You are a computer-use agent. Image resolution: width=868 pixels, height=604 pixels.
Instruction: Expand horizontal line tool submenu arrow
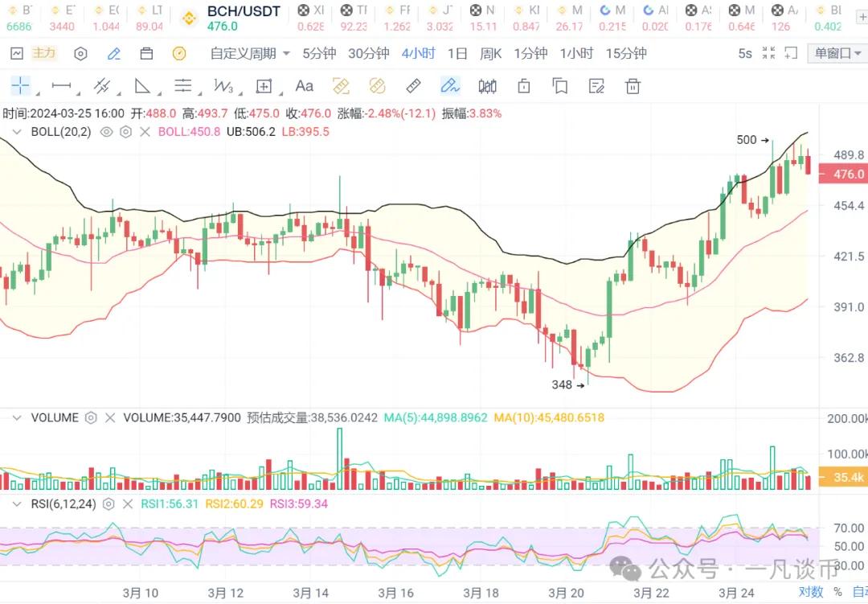click(78, 93)
